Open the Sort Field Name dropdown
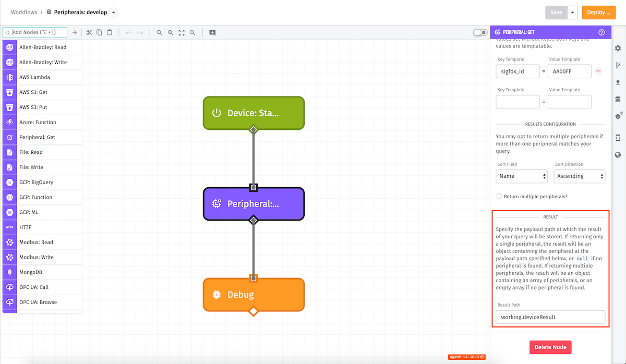 click(x=522, y=176)
